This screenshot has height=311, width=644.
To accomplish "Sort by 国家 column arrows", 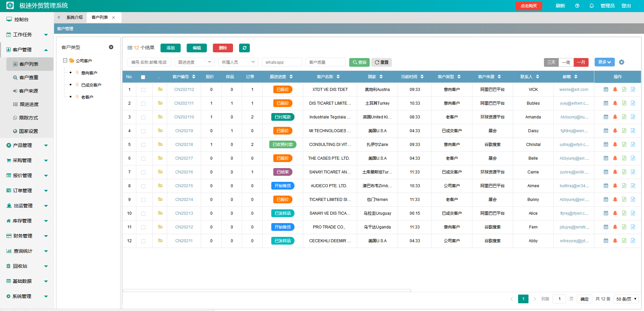I will pyautogui.click(x=381, y=77).
